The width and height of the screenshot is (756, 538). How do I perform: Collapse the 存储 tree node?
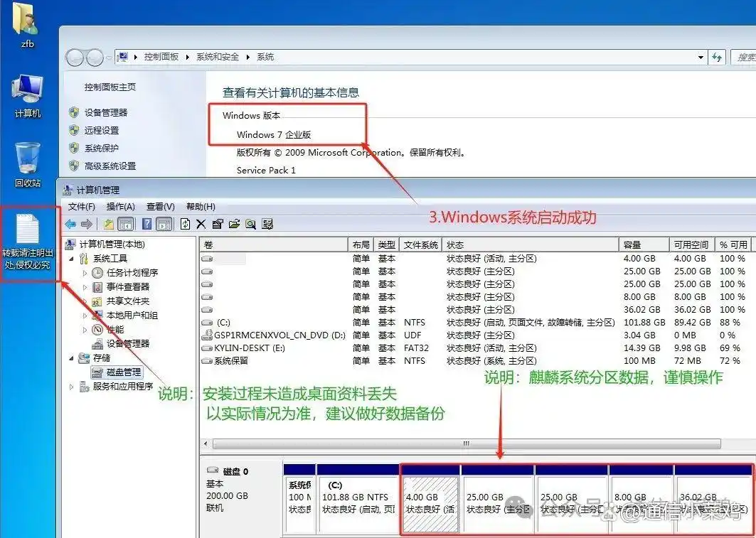(x=72, y=358)
